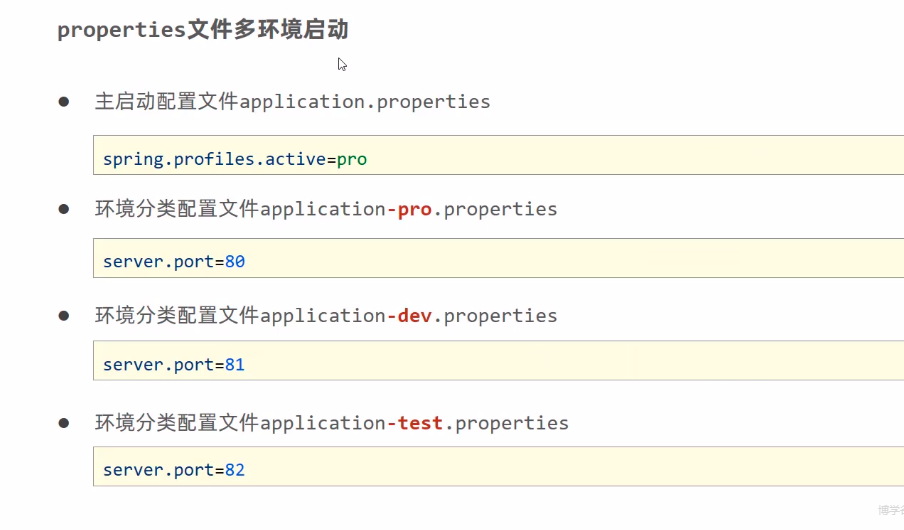Click the "server.port" key in the =80 code box
Viewport: 904px width, 530px height.
click(158, 262)
